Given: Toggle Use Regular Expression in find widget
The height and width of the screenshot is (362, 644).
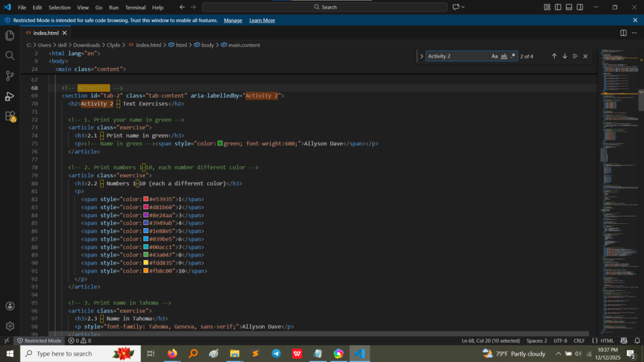Looking at the screenshot, I should [x=513, y=56].
